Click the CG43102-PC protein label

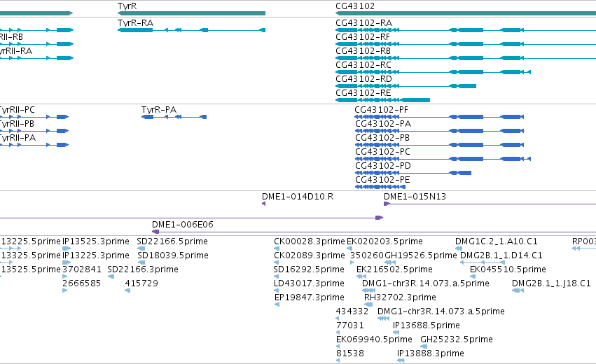(383, 152)
